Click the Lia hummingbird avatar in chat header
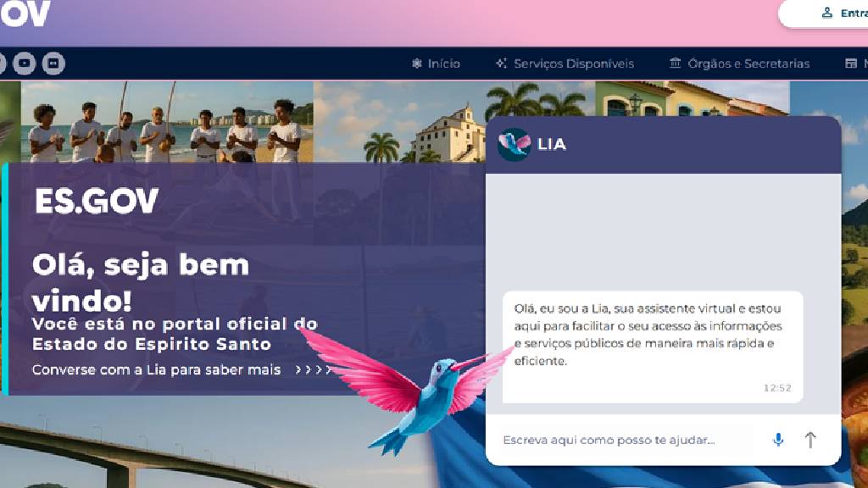868x488 pixels. (514, 144)
